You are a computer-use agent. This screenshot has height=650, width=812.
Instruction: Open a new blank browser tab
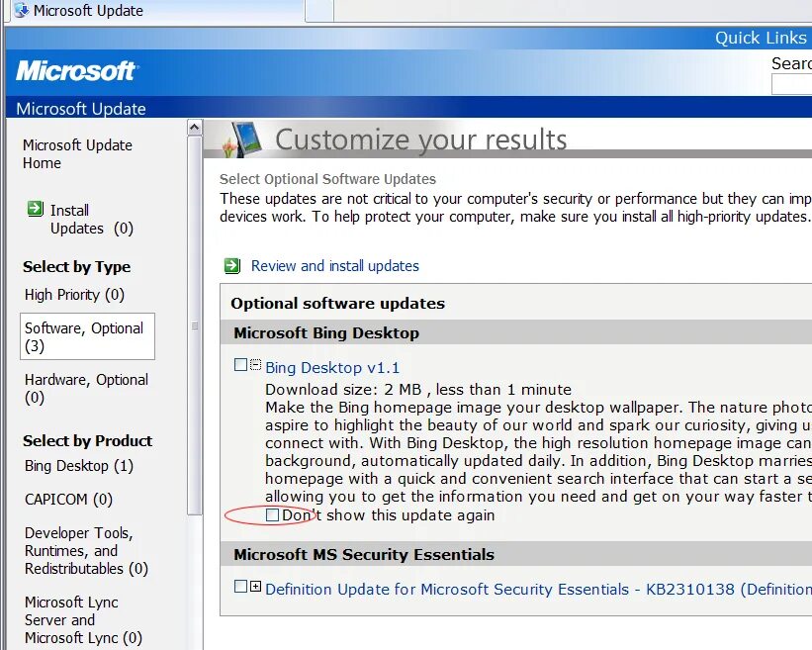coord(319,10)
